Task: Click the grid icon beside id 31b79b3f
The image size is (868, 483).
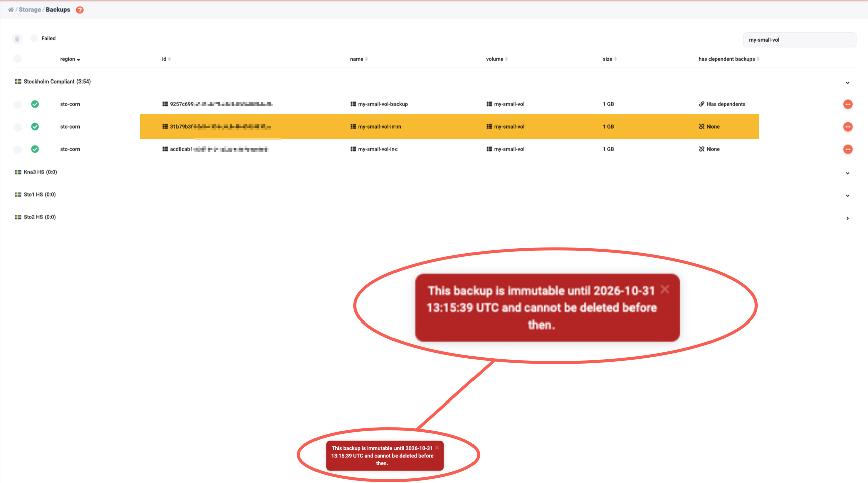Action: [165, 127]
